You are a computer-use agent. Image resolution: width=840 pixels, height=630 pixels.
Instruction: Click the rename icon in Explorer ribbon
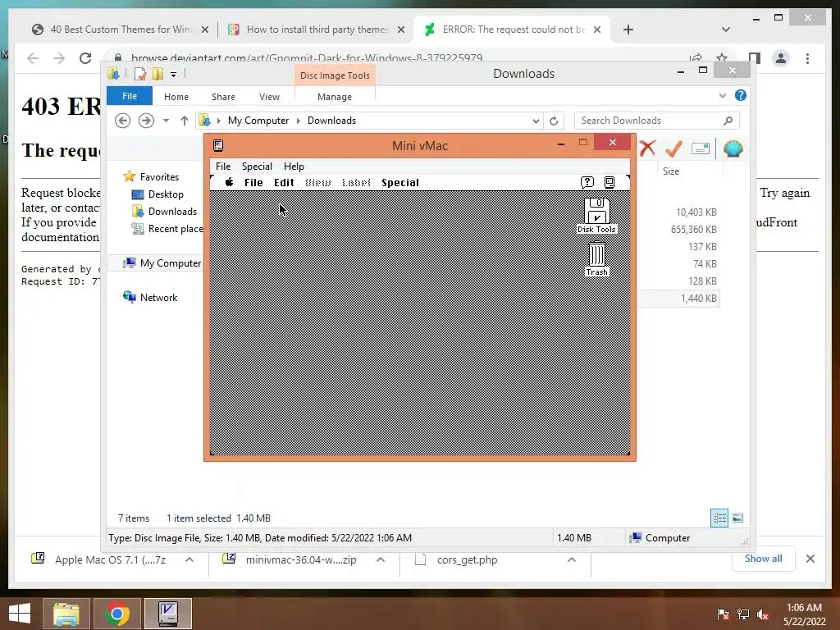pos(701,148)
